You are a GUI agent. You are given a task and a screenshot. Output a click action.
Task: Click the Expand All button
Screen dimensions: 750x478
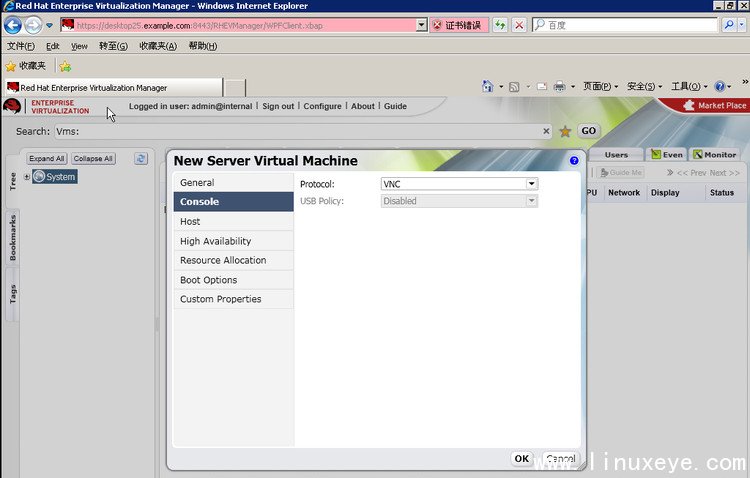[x=46, y=158]
